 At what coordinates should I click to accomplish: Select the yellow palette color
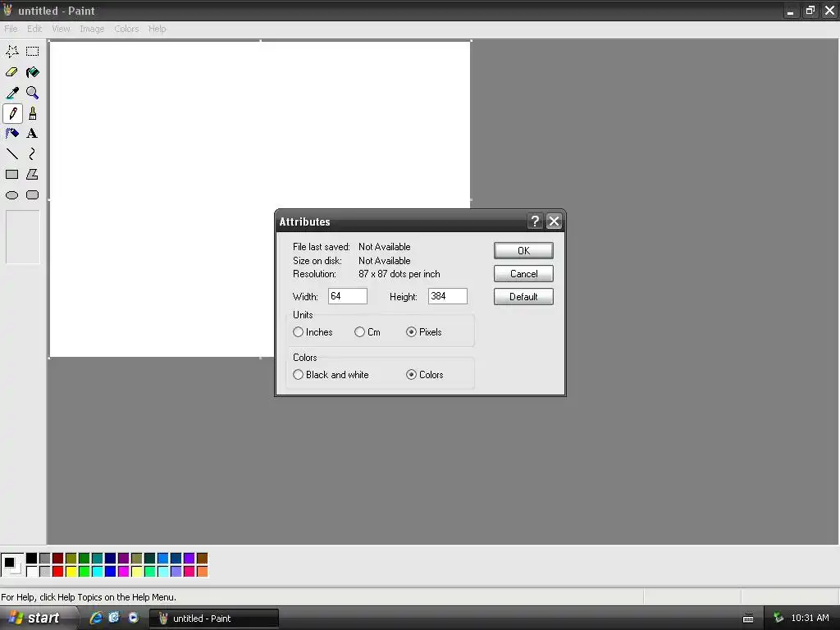coord(71,572)
